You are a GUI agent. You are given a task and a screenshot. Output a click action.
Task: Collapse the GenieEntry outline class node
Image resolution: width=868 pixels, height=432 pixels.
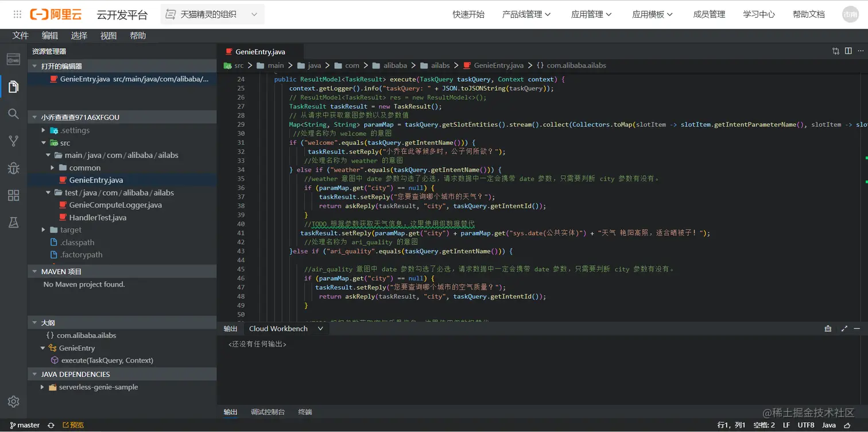(42, 348)
